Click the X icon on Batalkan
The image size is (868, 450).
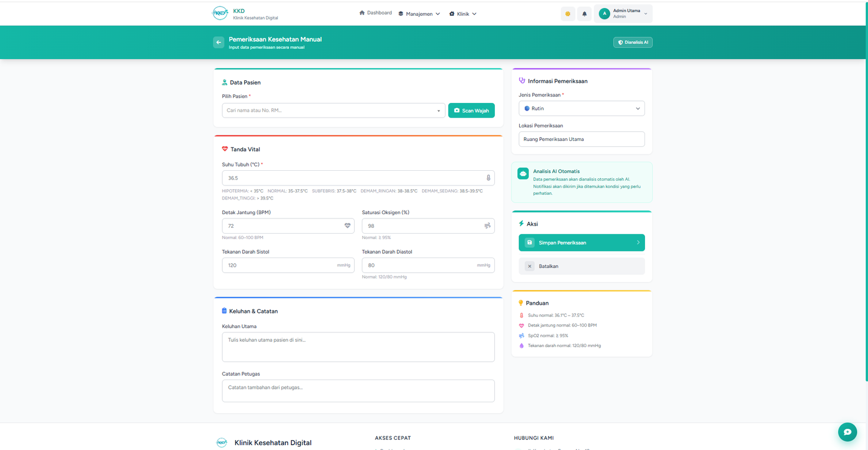[x=529, y=266]
